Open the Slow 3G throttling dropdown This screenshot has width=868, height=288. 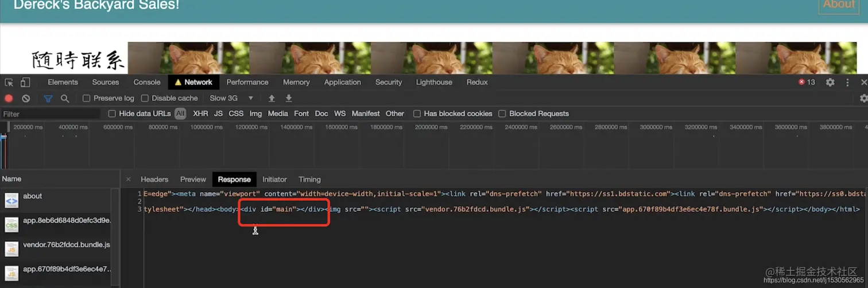[x=231, y=99]
